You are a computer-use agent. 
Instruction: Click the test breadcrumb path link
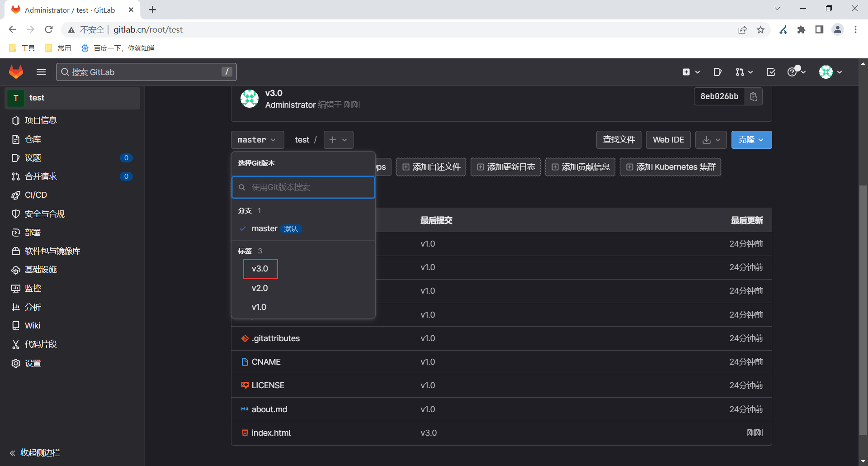pos(302,140)
